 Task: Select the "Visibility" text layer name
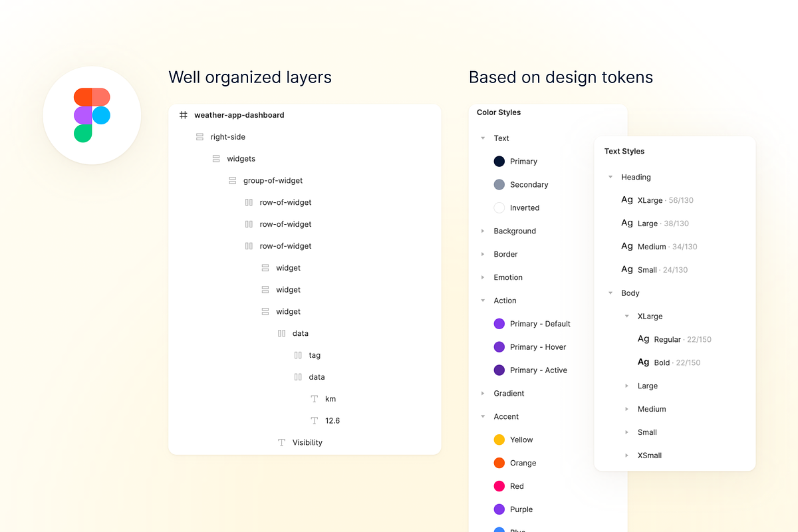pyautogui.click(x=307, y=443)
